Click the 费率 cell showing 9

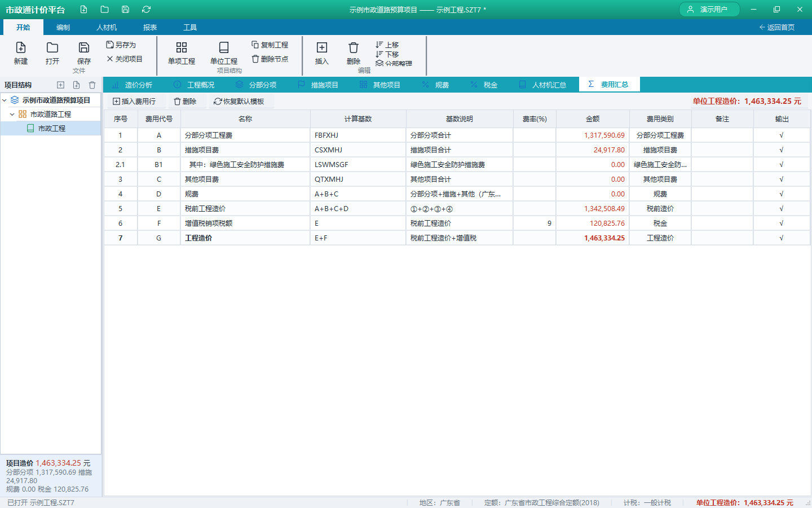click(x=535, y=224)
